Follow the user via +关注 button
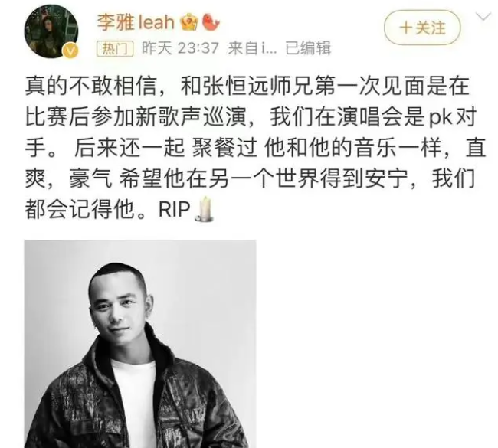The width and height of the screenshot is (498, 448). coord(422,28)
